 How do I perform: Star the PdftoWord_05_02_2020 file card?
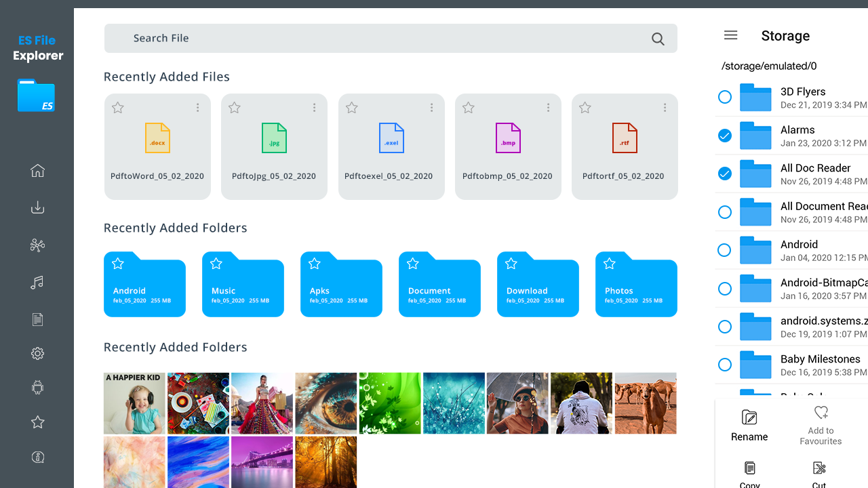coord(118,108)
